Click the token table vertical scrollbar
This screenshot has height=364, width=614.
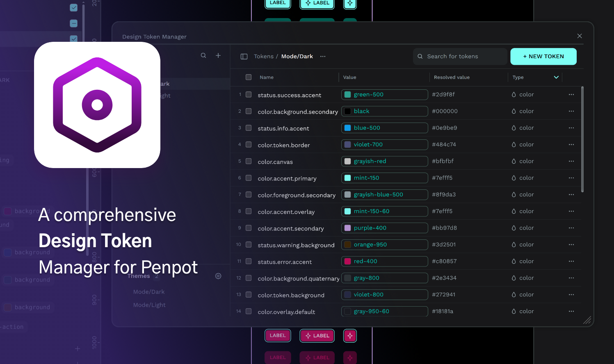click(x=582, y=139)
